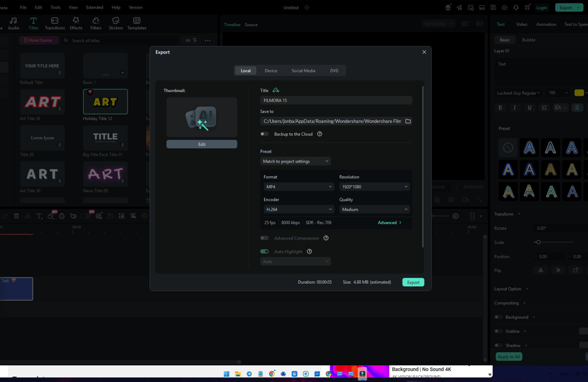Switch to the Local export tab
This screenshot has height=382, width=588.
[x=246, y=71]
